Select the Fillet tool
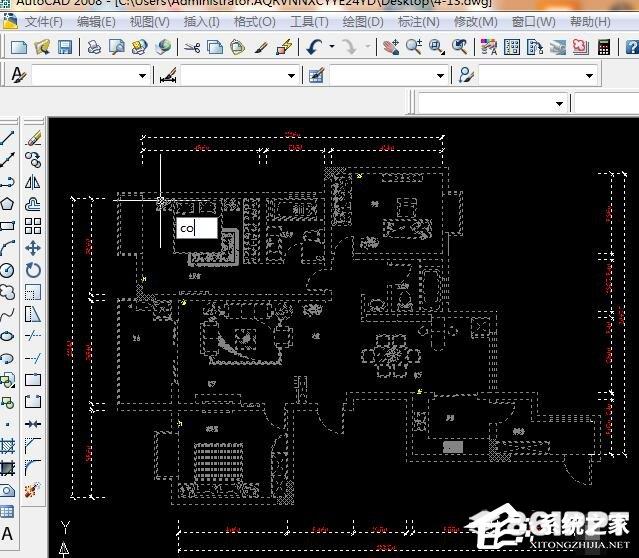 pyautogui.click(x=33, y=468)
